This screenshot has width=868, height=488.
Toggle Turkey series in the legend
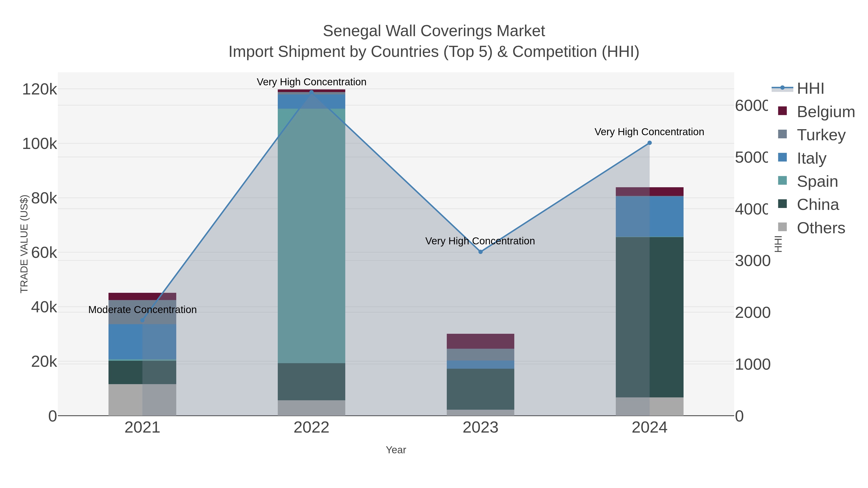[811, 135]
